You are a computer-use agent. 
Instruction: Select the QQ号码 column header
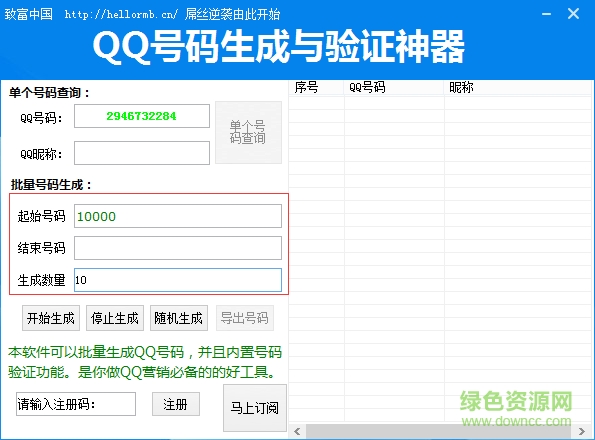394,87
